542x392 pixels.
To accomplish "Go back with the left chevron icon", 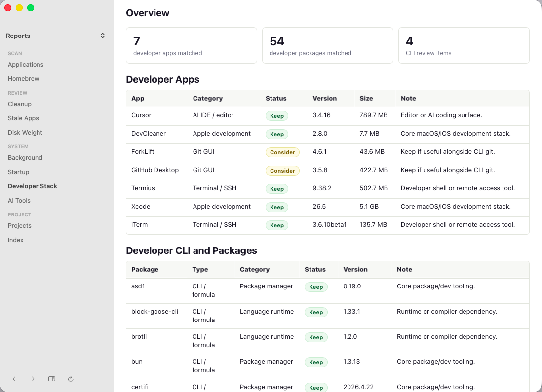I will point(14,379).
